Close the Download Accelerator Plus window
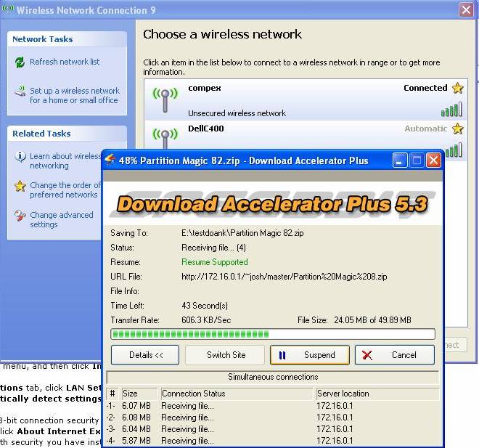Image resolution: width=479 pixels, height=448 pixels. 433,160
